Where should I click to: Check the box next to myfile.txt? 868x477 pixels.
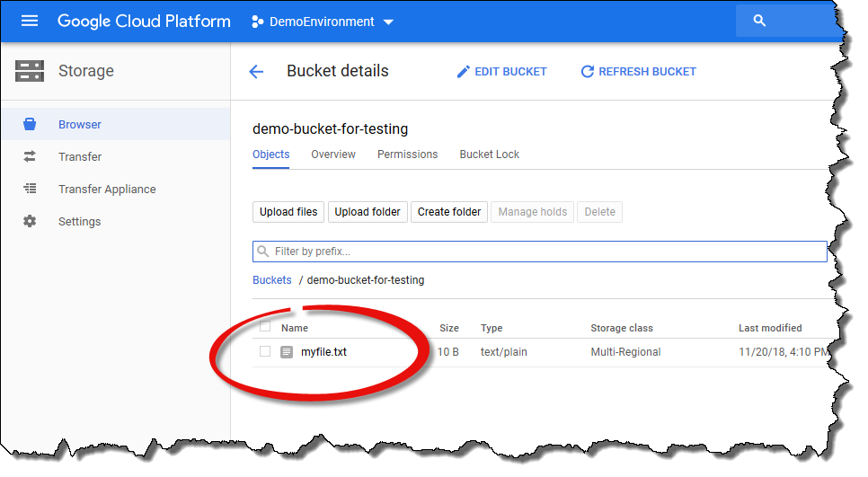coord(265,351)
